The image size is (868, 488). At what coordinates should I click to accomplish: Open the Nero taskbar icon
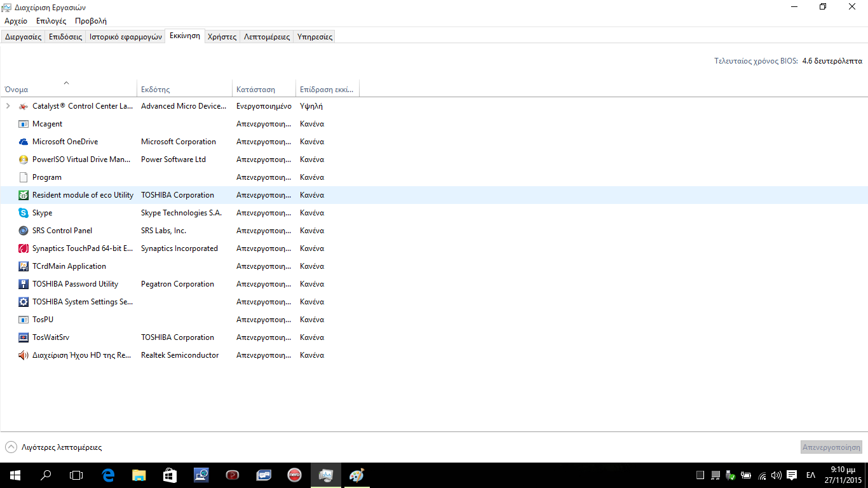(x=294, y=475)
